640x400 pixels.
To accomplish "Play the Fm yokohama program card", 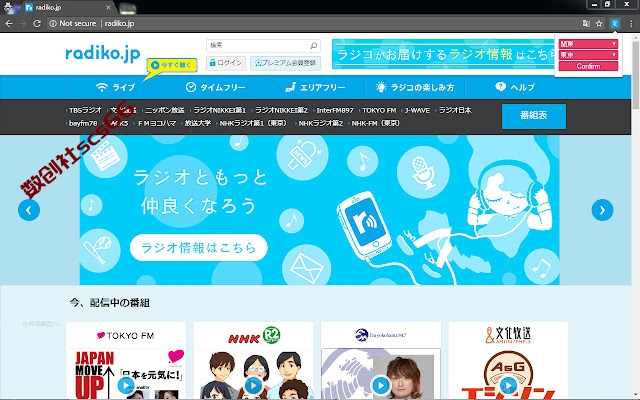I will 381,385.
